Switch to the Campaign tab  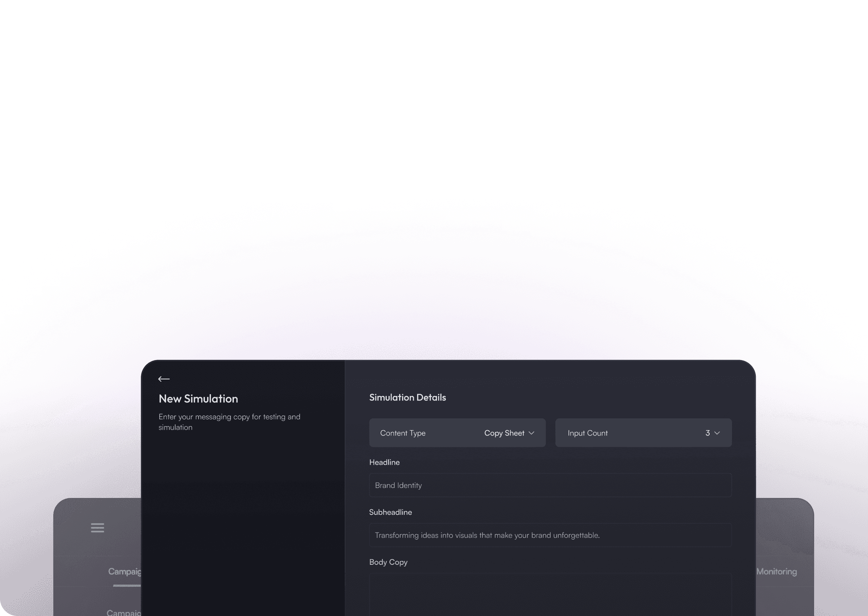point(125,571)
